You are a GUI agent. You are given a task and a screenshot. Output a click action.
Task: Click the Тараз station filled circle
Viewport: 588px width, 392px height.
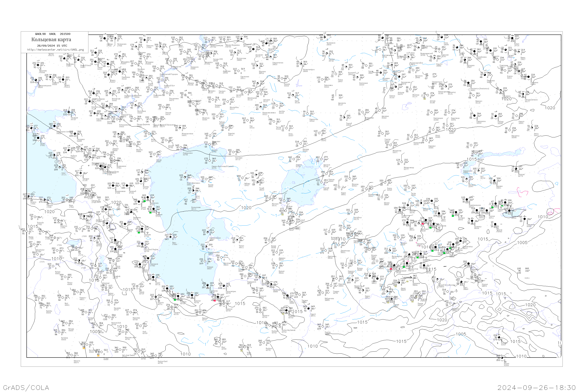coord(439,213)
